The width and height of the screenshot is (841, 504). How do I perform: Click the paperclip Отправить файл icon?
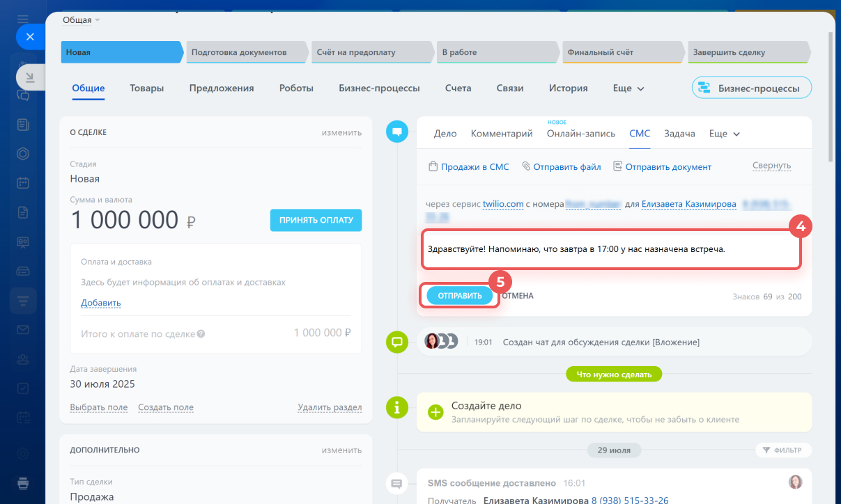[x=527, y=167]
